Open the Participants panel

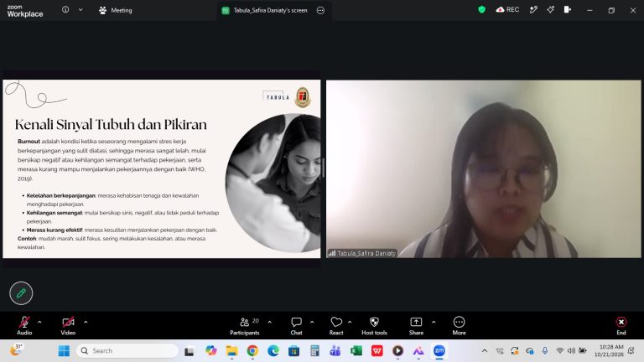(245, 325)
